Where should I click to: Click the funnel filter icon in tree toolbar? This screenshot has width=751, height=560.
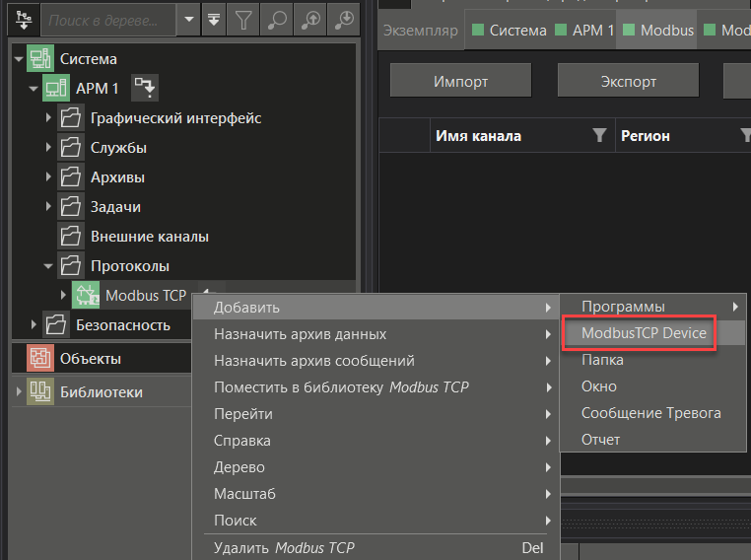[x=244, y=19]
